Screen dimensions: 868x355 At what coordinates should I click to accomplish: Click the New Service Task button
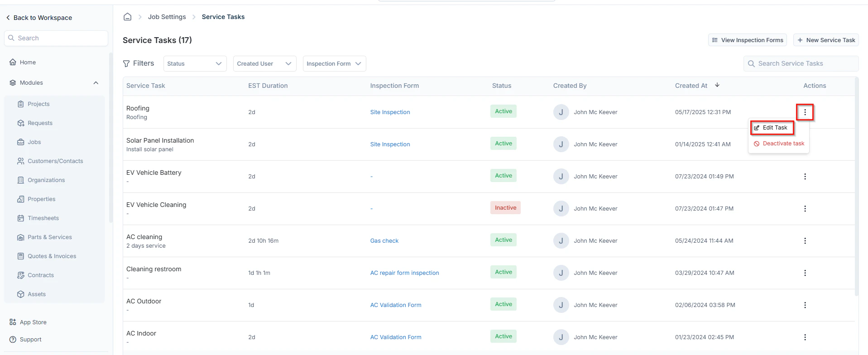826,40
